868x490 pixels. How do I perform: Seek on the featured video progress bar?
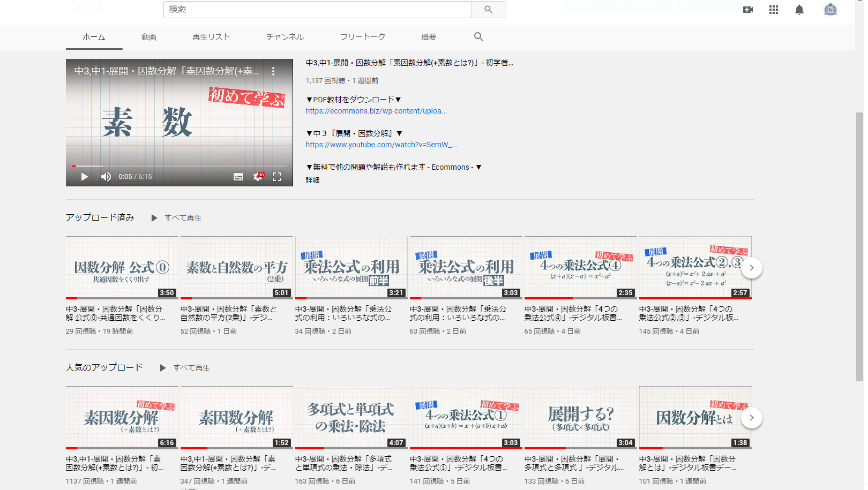[179, 166]
